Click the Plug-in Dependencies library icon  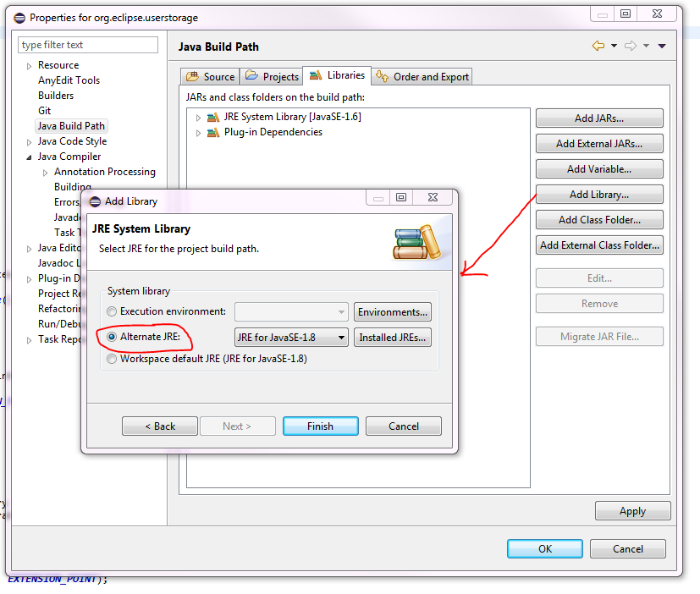click(213, 133)
